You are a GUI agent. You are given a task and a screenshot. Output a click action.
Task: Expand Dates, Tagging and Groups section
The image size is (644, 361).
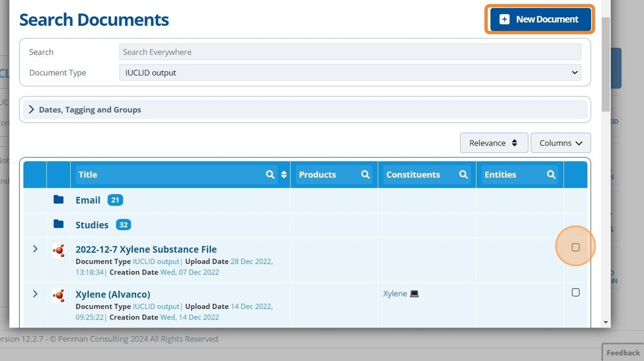[305, 110]
